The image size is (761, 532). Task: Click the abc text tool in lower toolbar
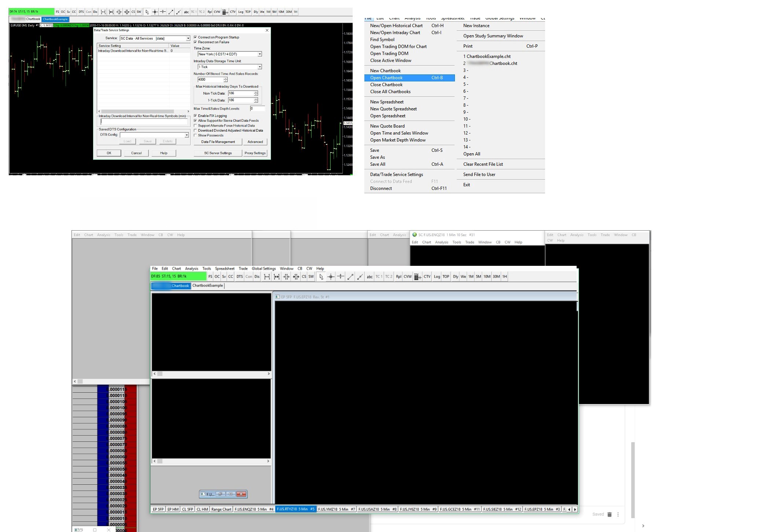click(x=370, y=277)
